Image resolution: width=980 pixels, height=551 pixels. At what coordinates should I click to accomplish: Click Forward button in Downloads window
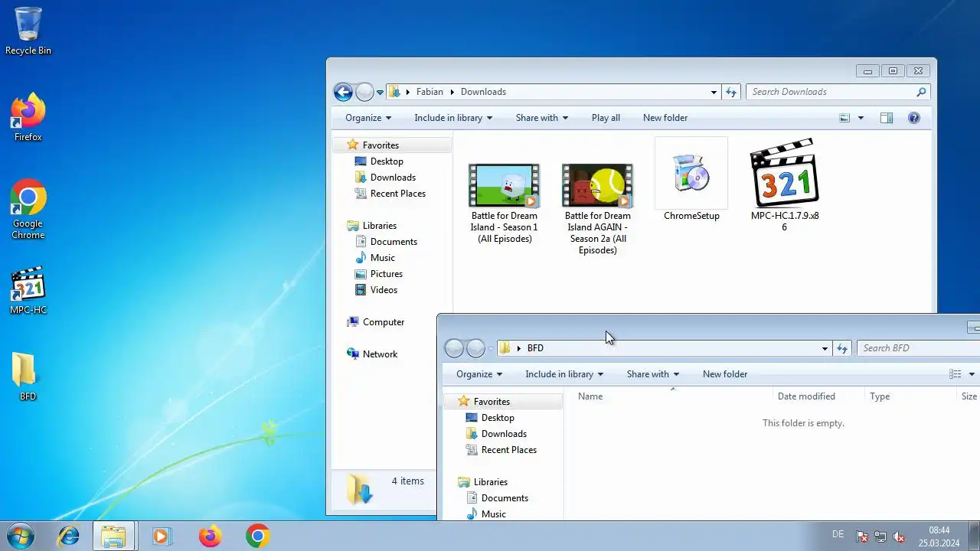tap(364, 93)
